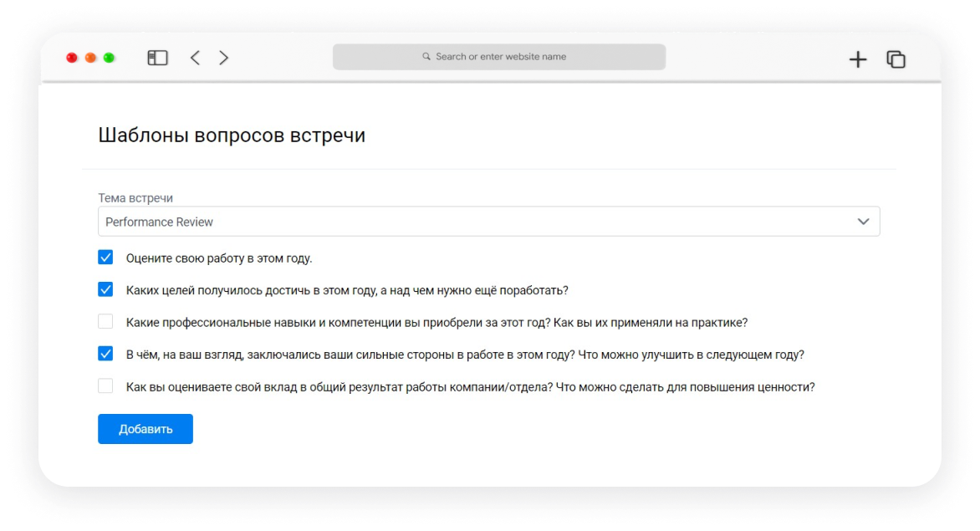The height and width of the screenshot is (531, 980).
Task: Focus the Search or enter website name field
Action: tap(498, 57)
